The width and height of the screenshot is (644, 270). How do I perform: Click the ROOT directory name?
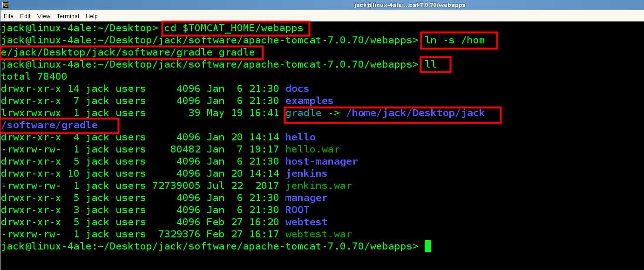[x=297, y=210]
